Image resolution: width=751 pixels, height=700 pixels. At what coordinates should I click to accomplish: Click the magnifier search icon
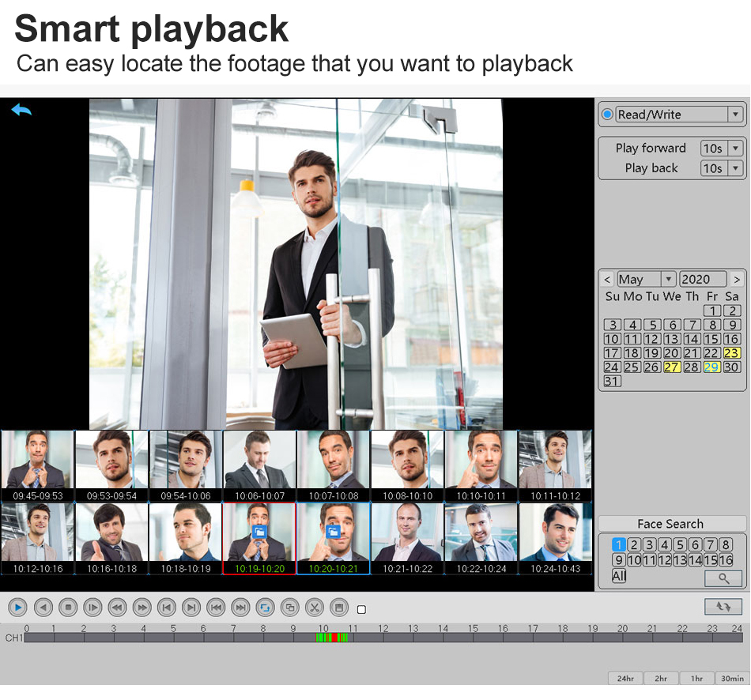click(723, 578)
